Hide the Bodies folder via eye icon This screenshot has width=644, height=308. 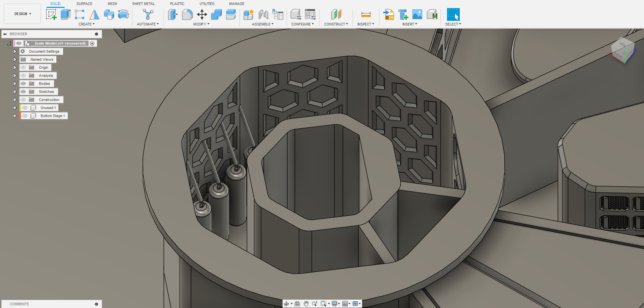[x=23, y=84]
